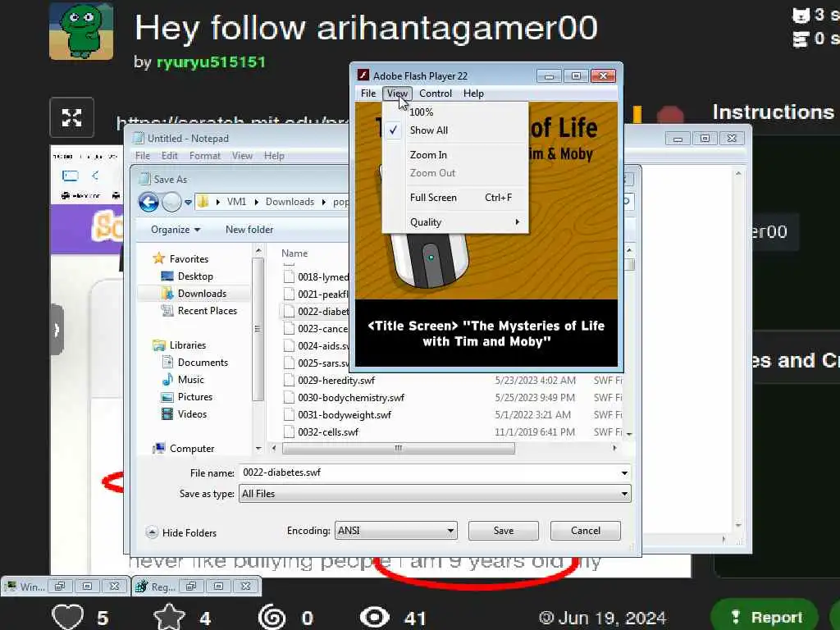This screenshot has width=840, height=630.
Task: Select Documents library
Action: (x=203, y=363)
